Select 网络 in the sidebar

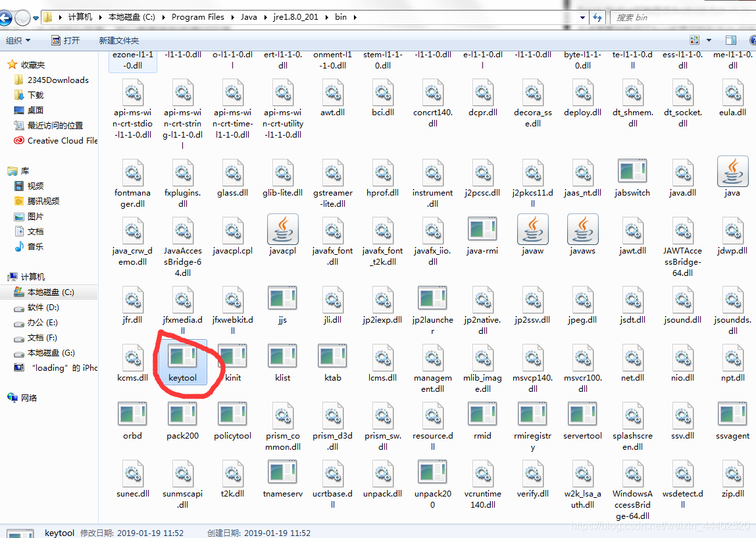coord(28,398)
